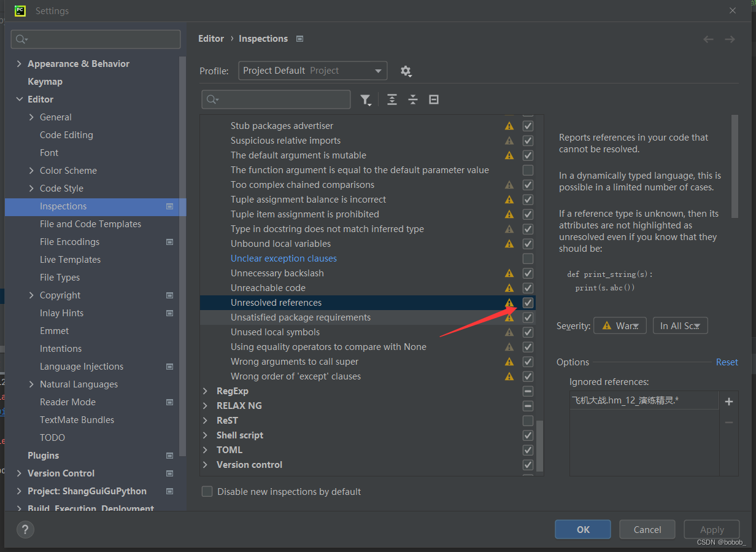Viewport: 756px width, 552px height.
Task: Expand Project: ShangGuiGuPython section
Action: (19, 491)
